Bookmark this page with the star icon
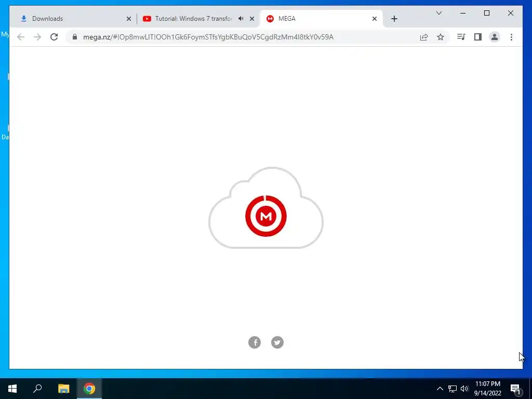This screenshot has width=532, height=399. pos(441,37)
